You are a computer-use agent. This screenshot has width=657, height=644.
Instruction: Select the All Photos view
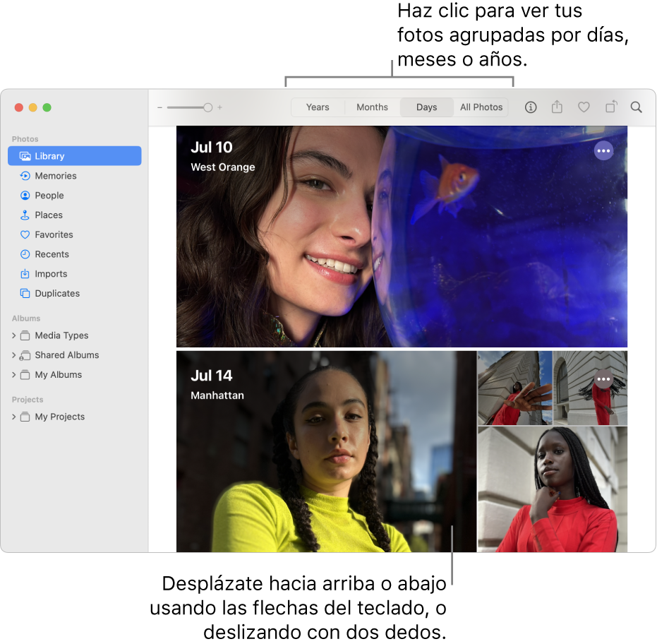tap(481, 107)
